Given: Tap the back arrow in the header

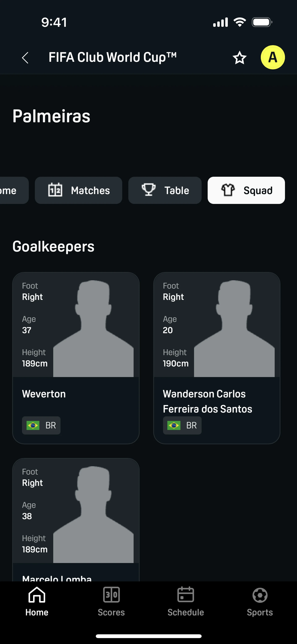Looking at the screenshot, I should pyautogui.click(x=25, y=58).
